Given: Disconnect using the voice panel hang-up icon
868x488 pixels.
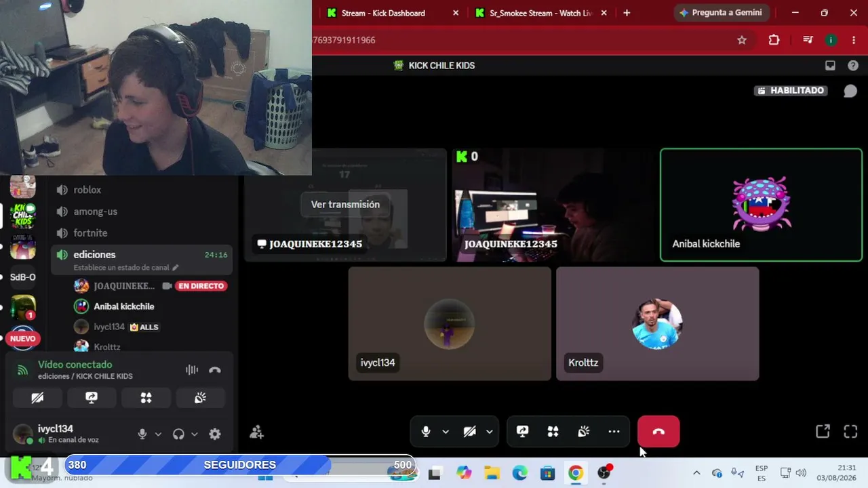Looking at the screenshot, I should click(x=215, y=370).
